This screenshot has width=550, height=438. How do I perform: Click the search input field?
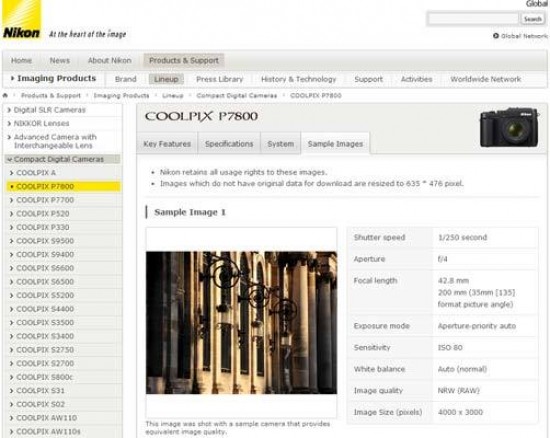473,19
